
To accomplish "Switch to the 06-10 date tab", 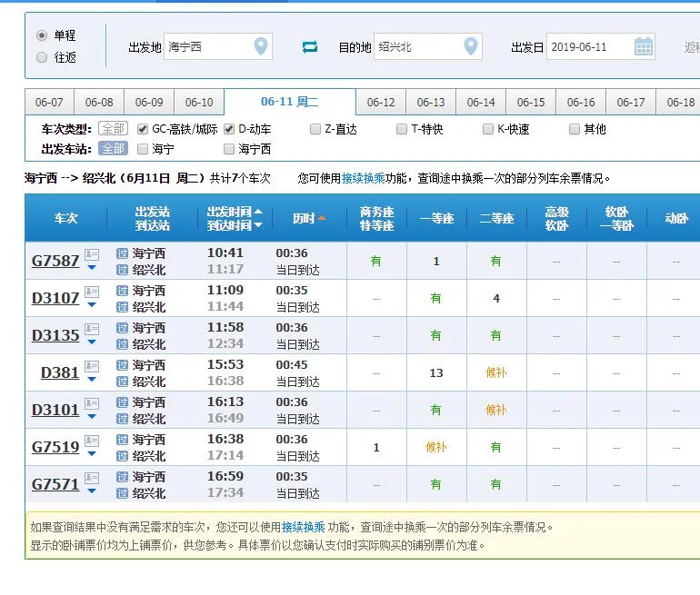I will coord(199,102).
